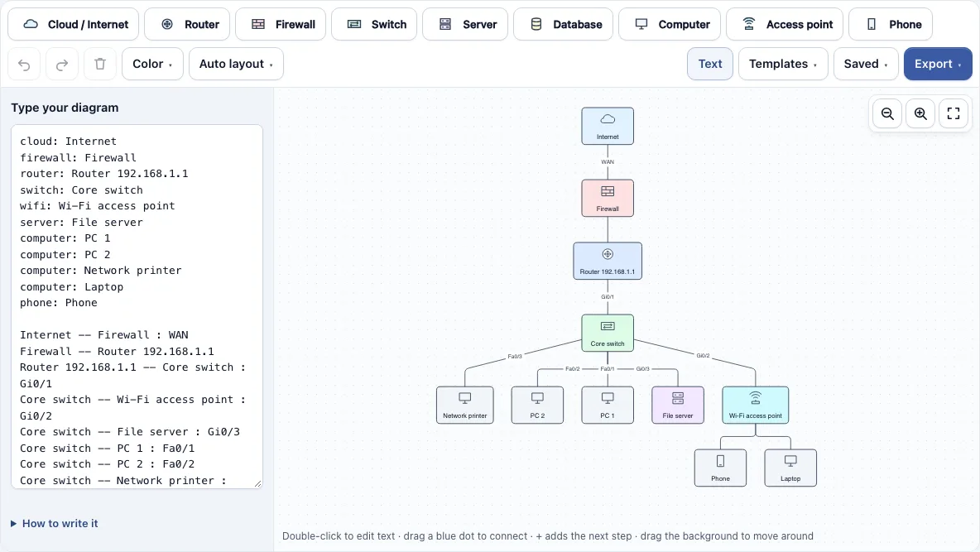
Task: Click the Gi0/1 link label
Action: [x=608, y=297]
